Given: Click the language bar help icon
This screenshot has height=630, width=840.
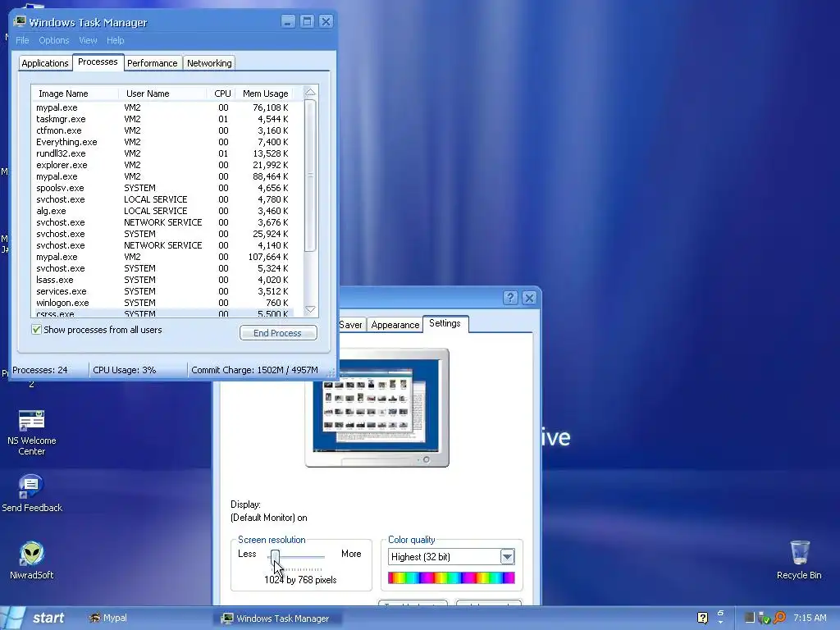Looking at the screenshot, I should pyautogui.click(x=702, y=618).
